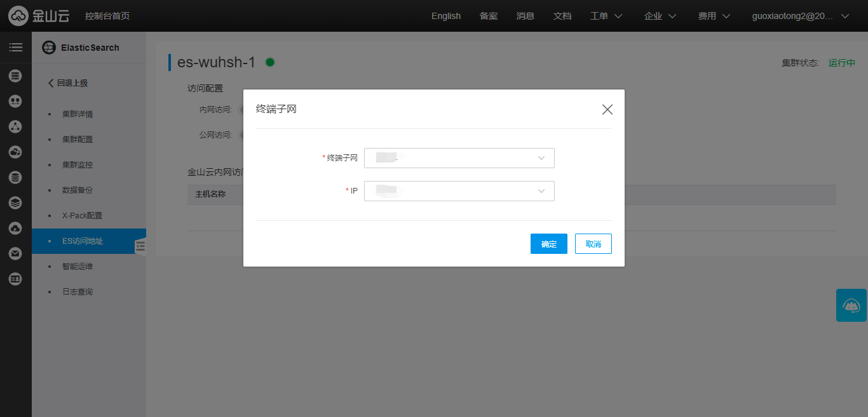Click the 运行中 status text

coord(842,63)
